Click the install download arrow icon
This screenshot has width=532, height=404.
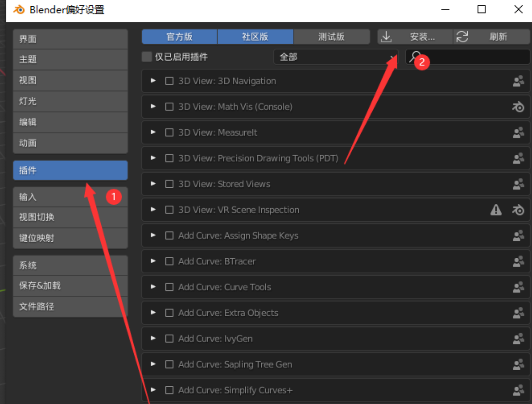[x=386, y=37]
